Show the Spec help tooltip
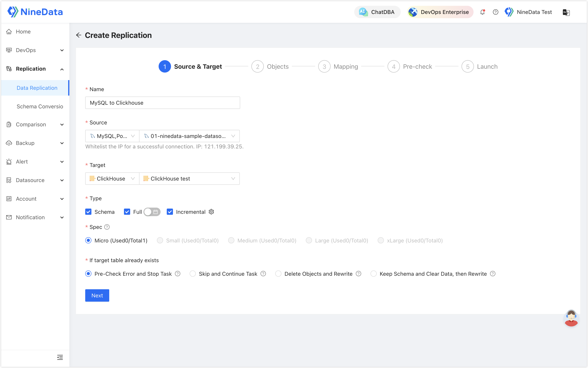The image size is (588, 368). (107, 227)
